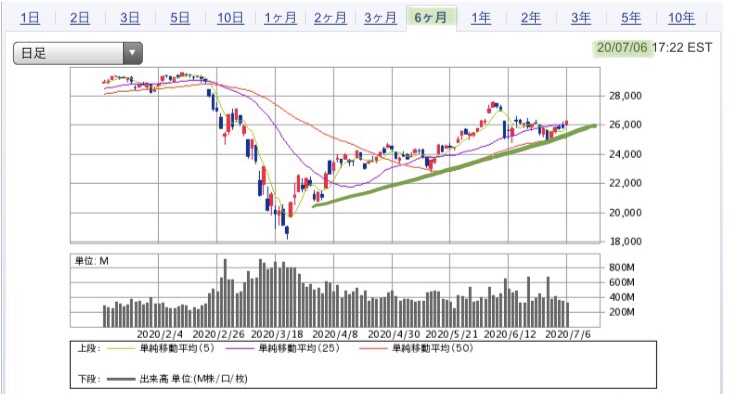
Task: Switch to the 2日 range tab
Action: [x=80, y=18]
